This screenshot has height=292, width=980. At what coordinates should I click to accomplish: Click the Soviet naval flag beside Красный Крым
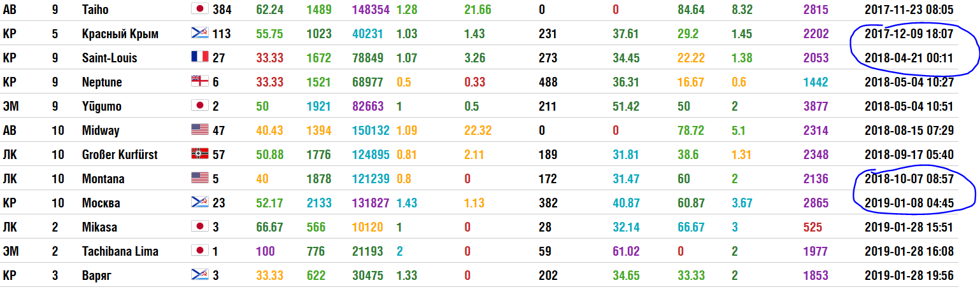pyautogui.click(x=200, y=33)
